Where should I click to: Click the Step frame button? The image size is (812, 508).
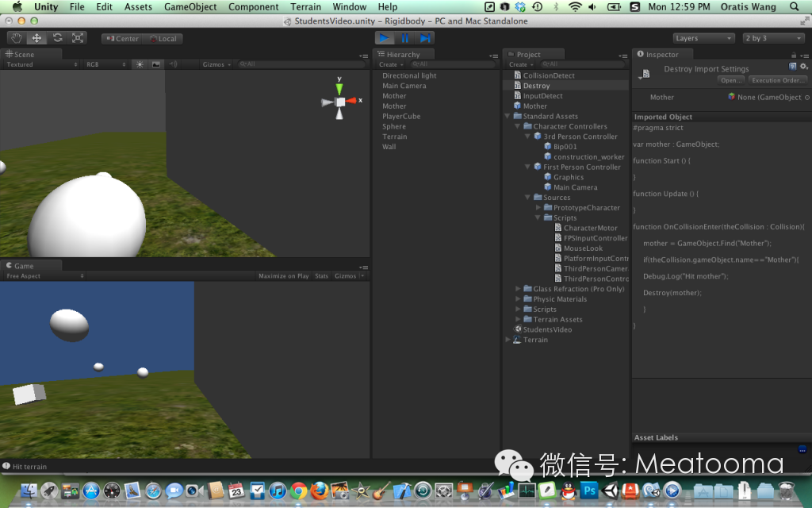(425, 38)
